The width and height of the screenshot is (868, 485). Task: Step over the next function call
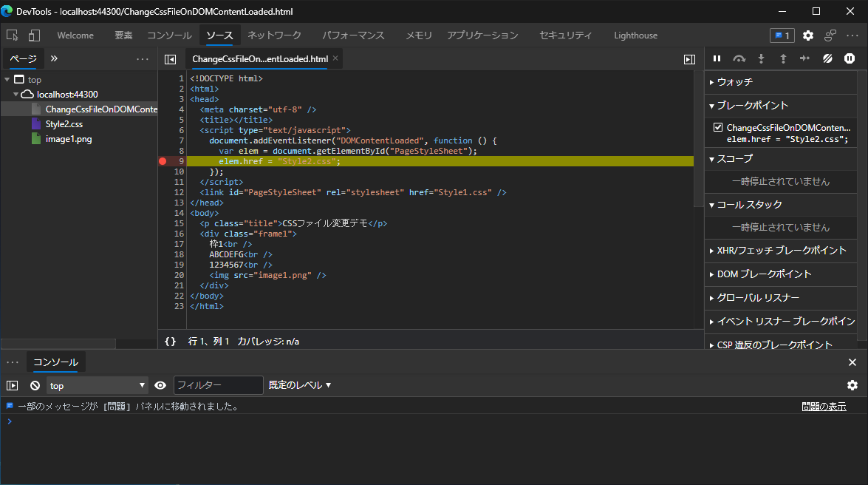click(739, 58)
